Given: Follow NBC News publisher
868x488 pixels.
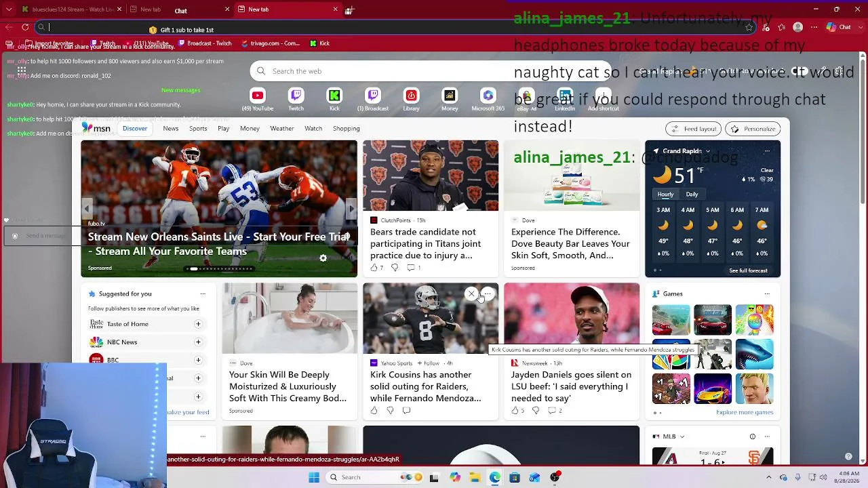Looking at the screenshot, I should tap(198, 342).
